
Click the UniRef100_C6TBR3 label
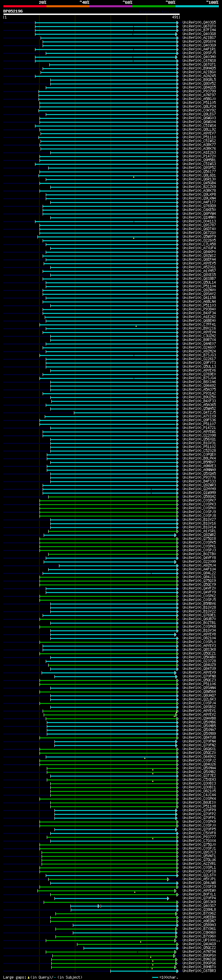[x=199, y=971]
